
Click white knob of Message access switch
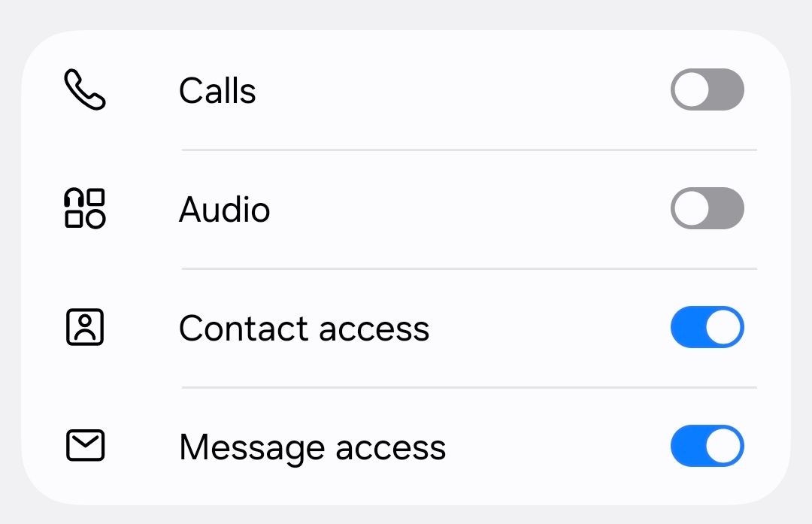click(x=723, y=446)
